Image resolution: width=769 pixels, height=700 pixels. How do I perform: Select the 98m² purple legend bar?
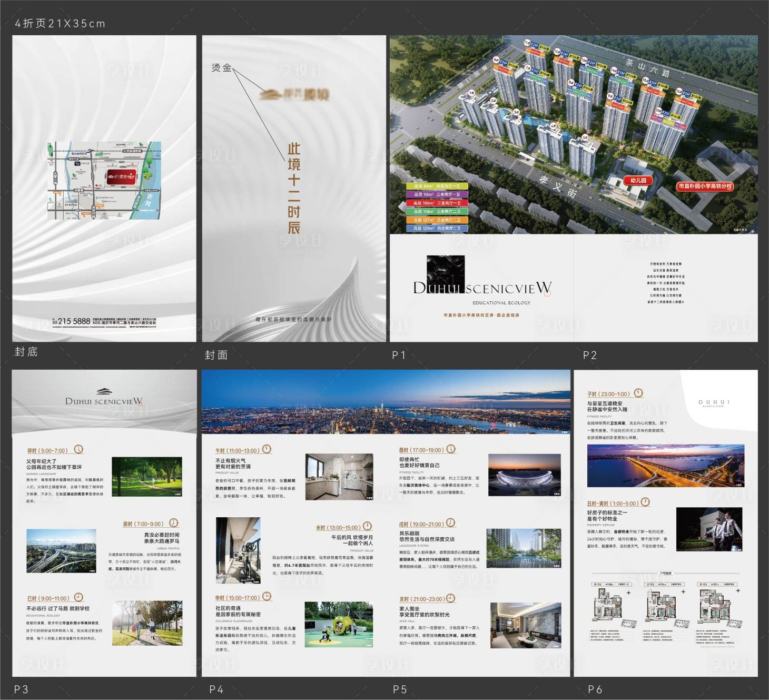pos(437,194)
